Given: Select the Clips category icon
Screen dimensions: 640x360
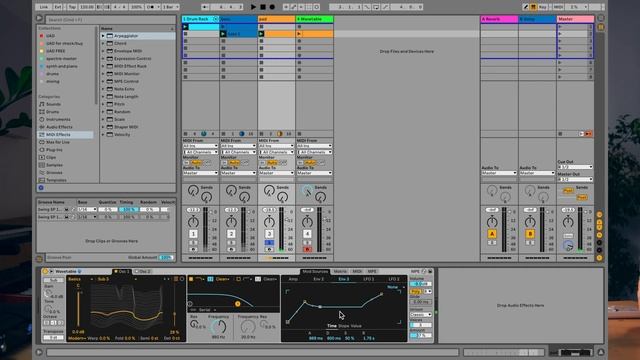Looking at the screenshot, I should [x=42, y=157].
